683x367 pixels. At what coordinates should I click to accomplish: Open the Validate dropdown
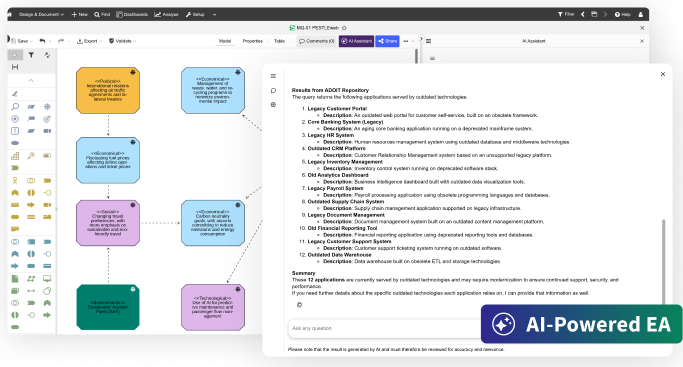[x=122, y=41]
